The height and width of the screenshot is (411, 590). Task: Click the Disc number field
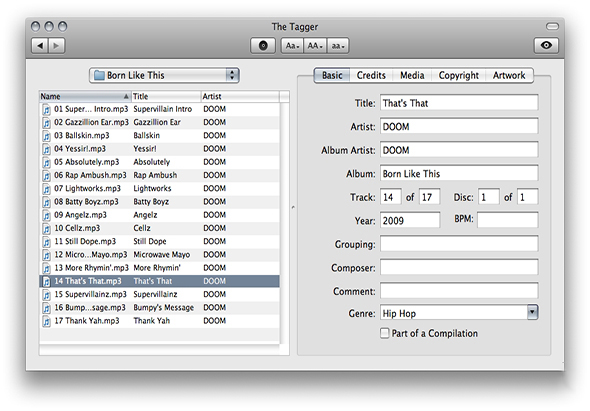(489, 197)
